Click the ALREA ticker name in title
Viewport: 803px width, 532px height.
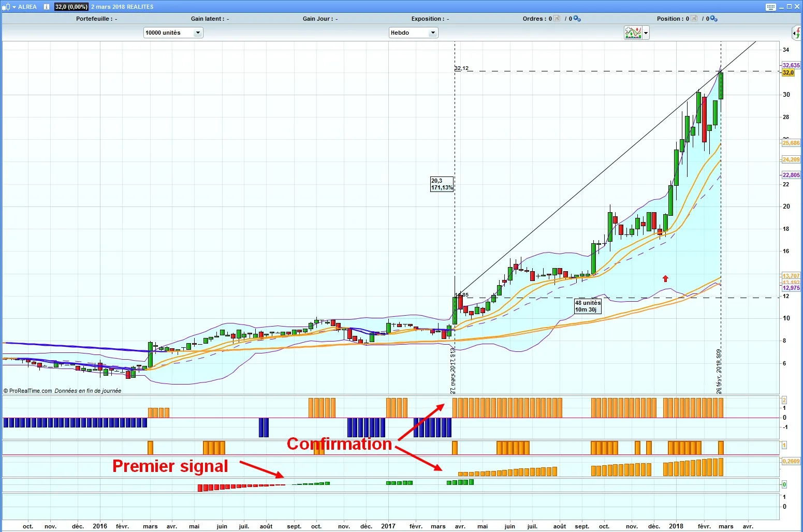pos(27,7)
